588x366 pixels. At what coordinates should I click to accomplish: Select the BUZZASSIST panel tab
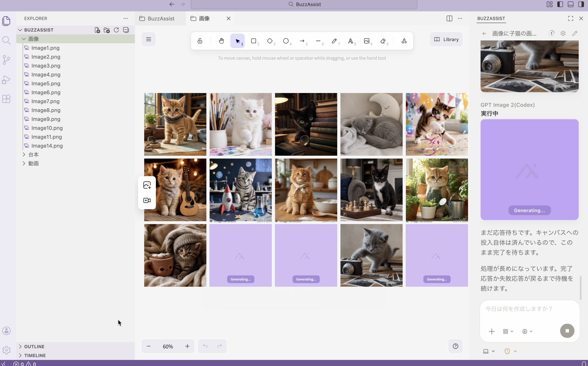click(x=491, y=18)
